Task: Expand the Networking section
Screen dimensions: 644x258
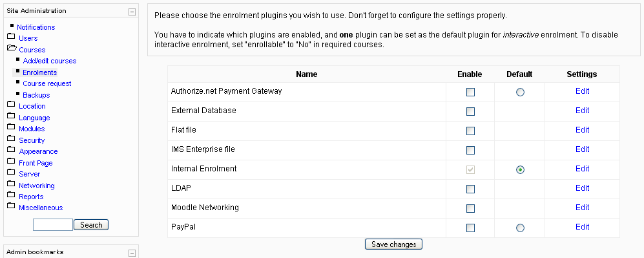Action: (37, 186)
